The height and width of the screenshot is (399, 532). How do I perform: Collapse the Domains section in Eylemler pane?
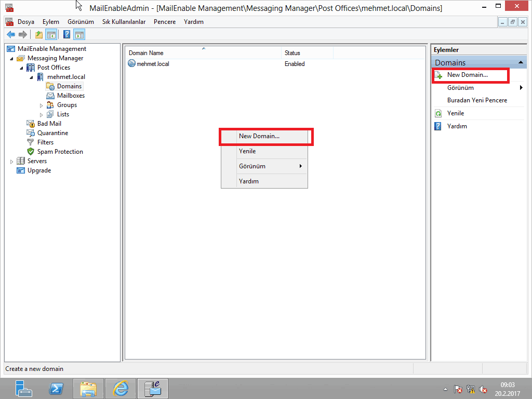tap(521, 62)
